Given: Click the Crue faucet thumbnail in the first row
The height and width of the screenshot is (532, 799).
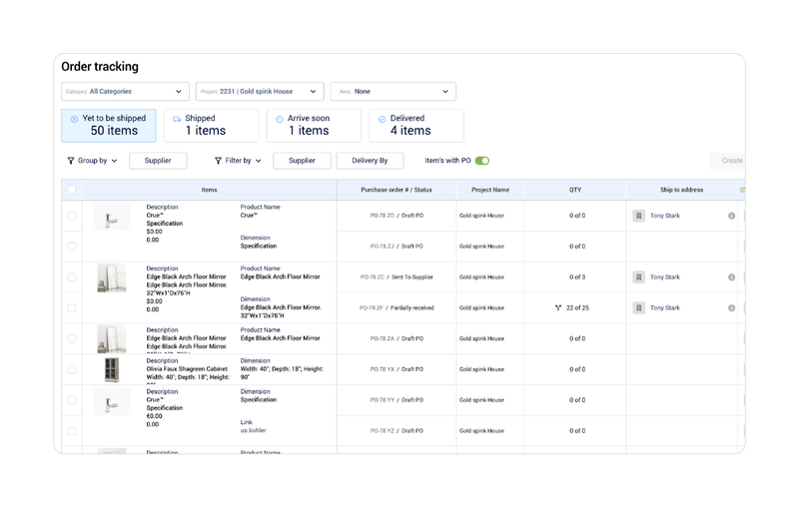Looking at the screenshot, I should click(x=112, y=217).
